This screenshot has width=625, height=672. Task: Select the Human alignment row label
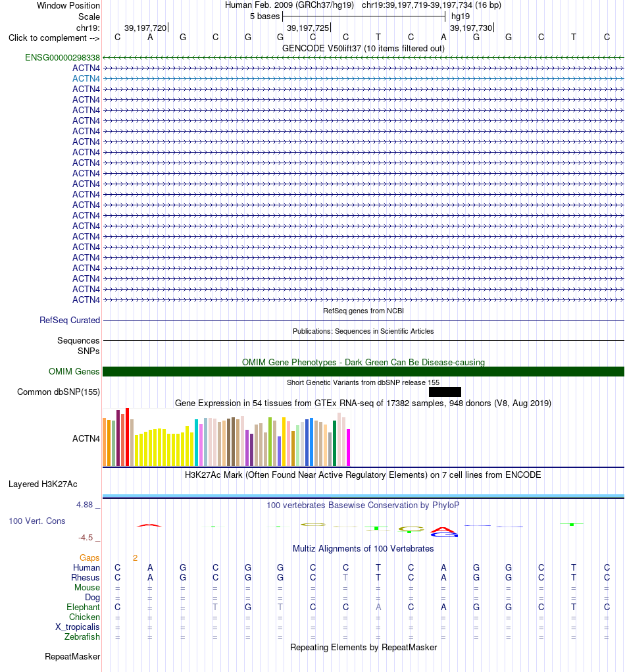[x=86, y=567]
